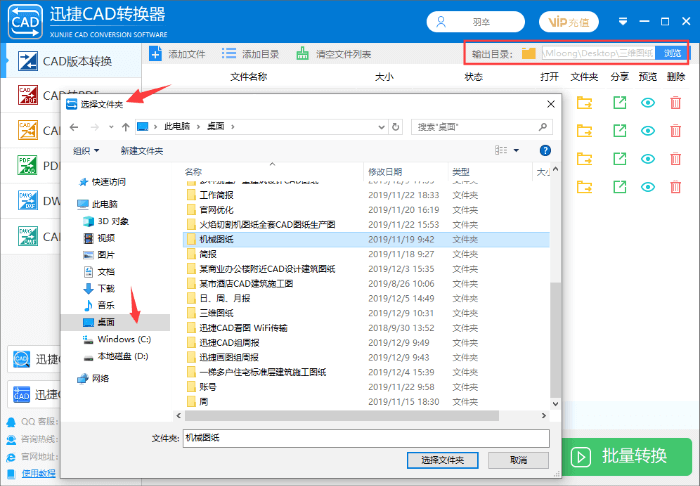This screenshot has height=486, width=700.
Task: Click 新建文件夹 in dialog toolbar
Action: point(142,151)
